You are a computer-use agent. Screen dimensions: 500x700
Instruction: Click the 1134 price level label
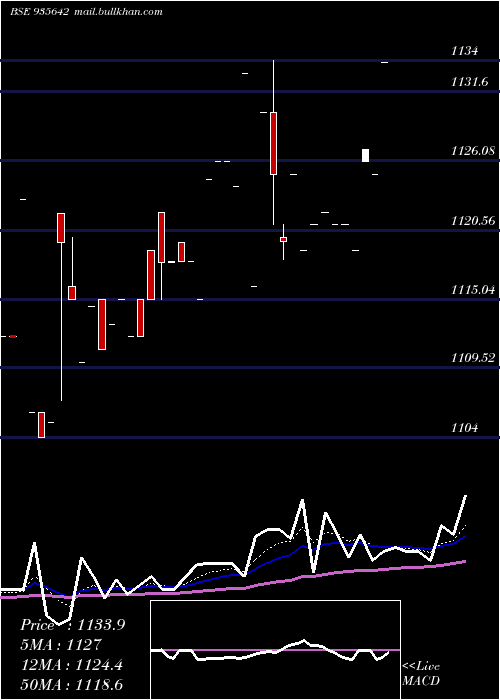[464, 51]
